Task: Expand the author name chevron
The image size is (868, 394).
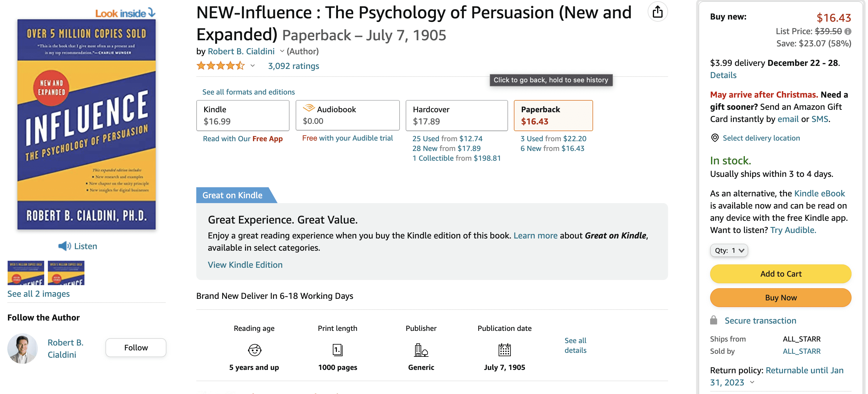Action: [x=282, y=51]
